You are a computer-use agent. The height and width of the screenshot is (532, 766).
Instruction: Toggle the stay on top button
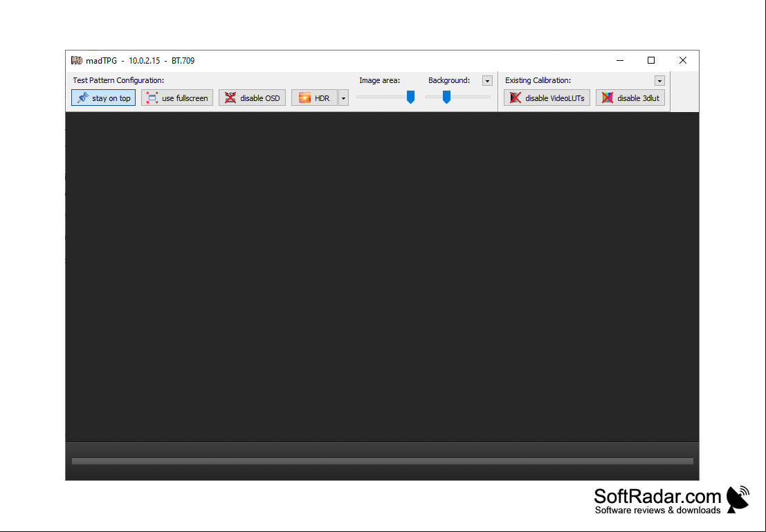(x=104, y=98)
